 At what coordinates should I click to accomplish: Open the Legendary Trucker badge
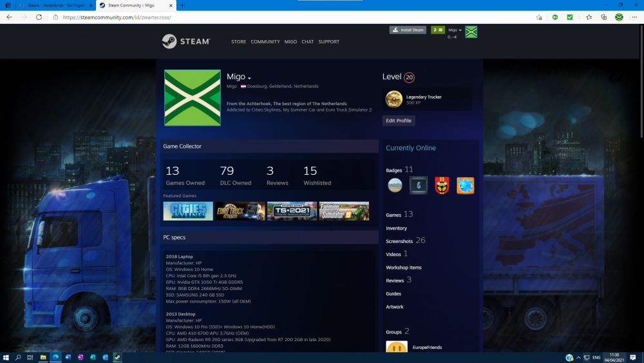coord(427,99)
